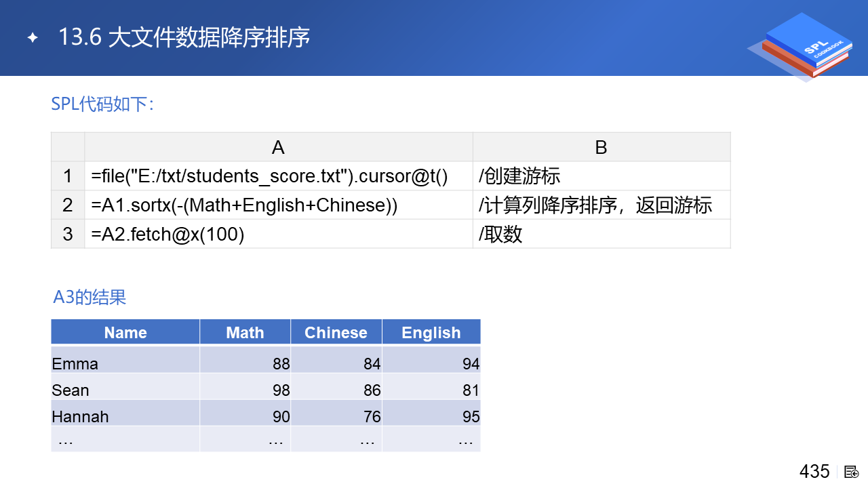Click Emma's Chinese score 84
The image size is (868, 488).
click(x=336, y=360)
